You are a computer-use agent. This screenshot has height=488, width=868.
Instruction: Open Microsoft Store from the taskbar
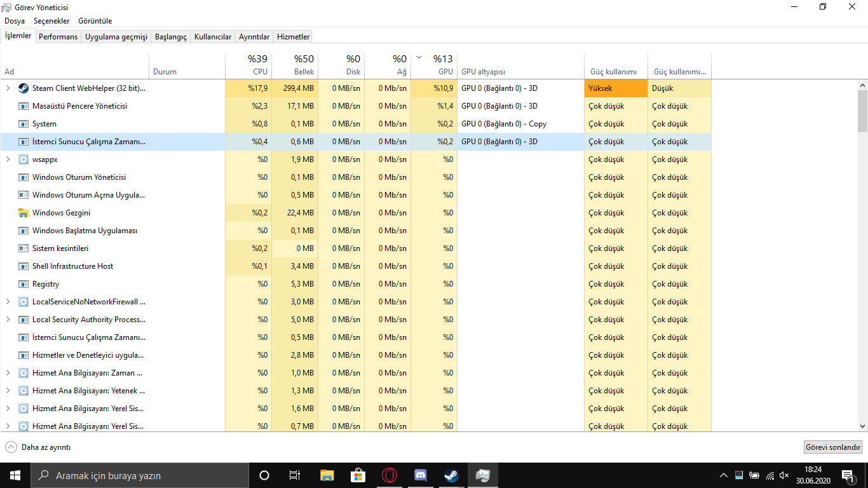pyautogui.click(x=358, y=475)
